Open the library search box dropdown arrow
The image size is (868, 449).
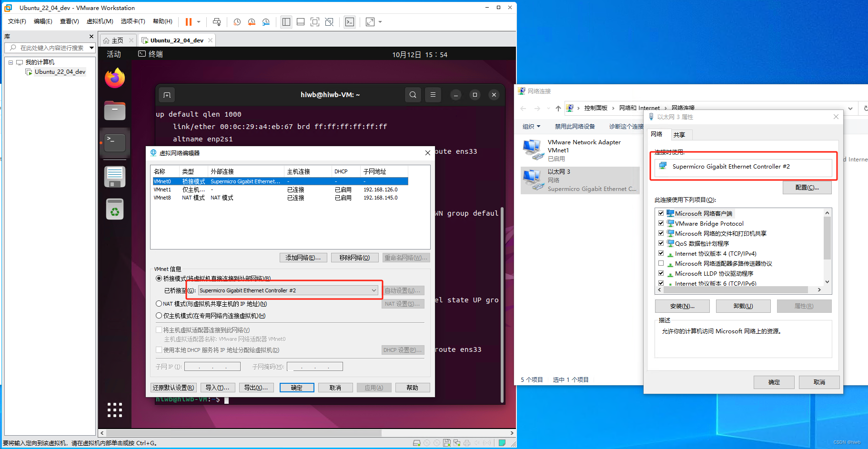(x=91, y=48)
